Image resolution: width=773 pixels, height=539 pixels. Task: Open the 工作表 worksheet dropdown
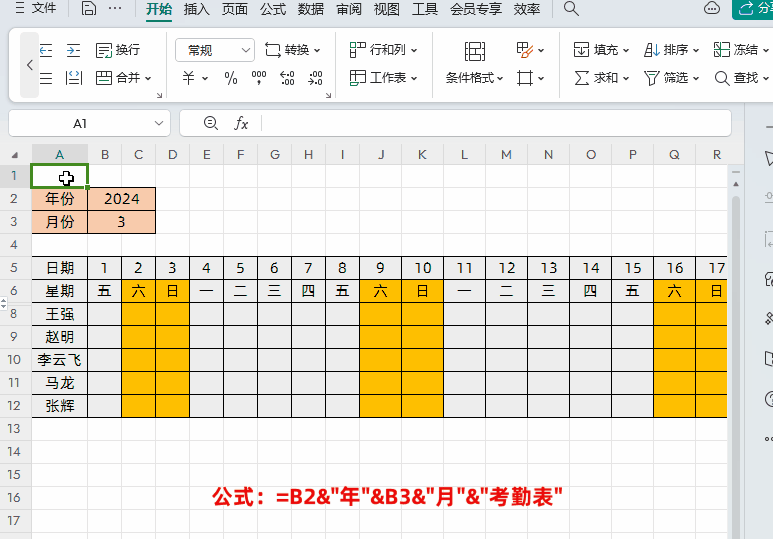coord(383,78)
